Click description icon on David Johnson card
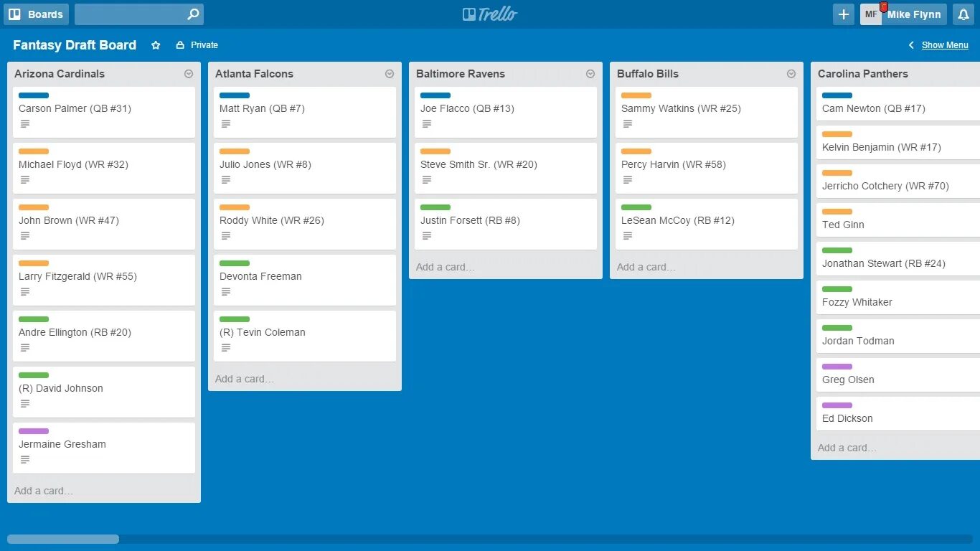The image size is (980, 551). tap(25, 404)
